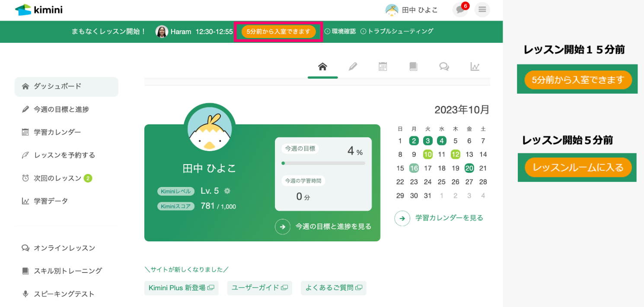This screenshot has width=644, height=307.
Task: Select the speech bubbles icon tab
Action: tap(444, 66)
